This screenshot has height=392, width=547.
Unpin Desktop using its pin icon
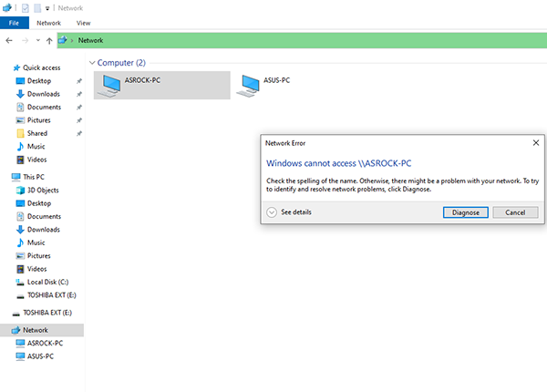(x=79, y=81)
